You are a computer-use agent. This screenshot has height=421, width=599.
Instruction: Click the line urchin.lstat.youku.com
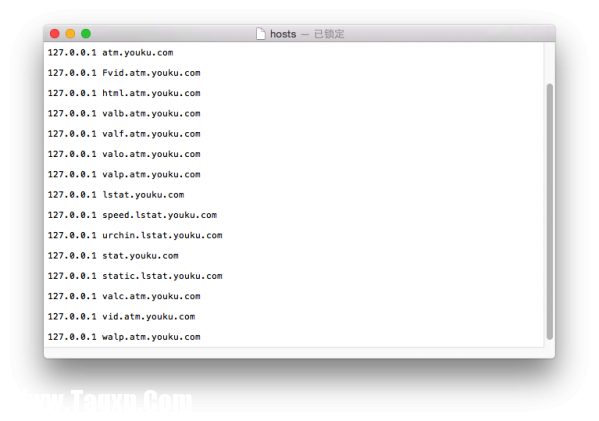[x=135, y=235]
